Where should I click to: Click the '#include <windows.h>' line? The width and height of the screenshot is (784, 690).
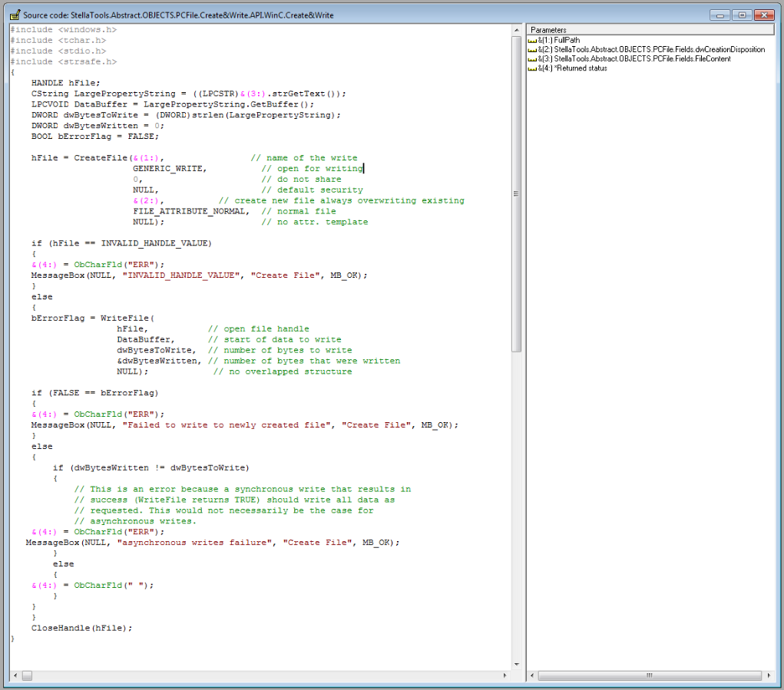click(64, 29)
